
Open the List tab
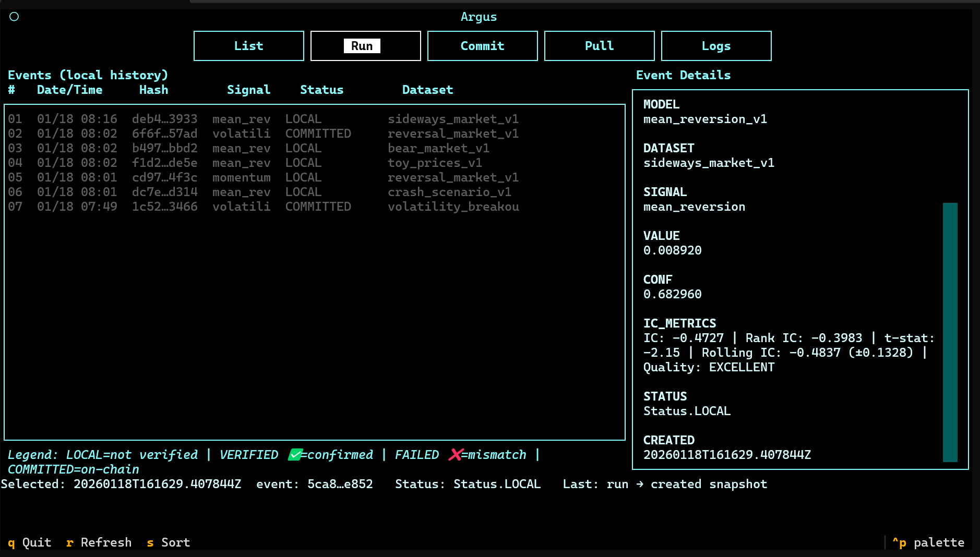click(x=248, y=46)
